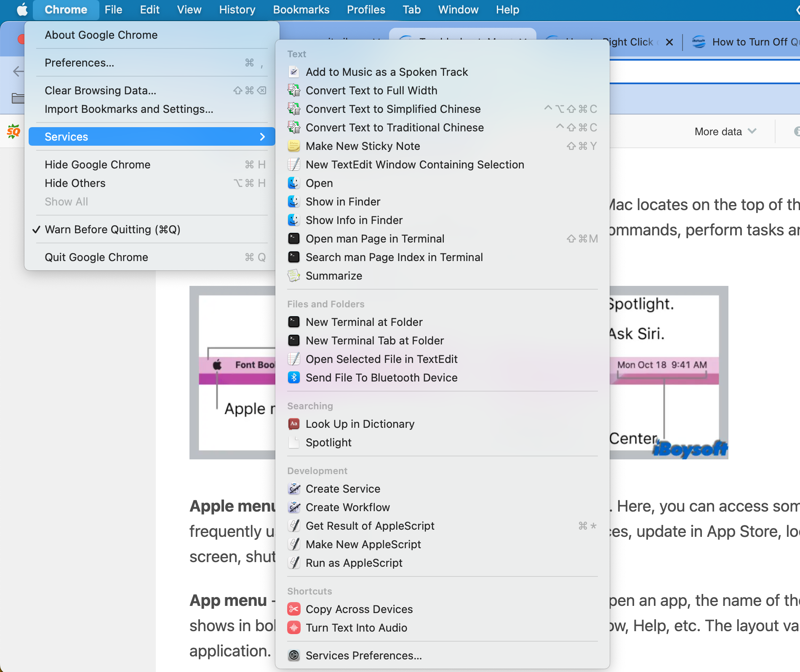Image resolution: width=800 pixels, height=672 pixels.
Task: Click the music icon beside Add to Music
Action: pos(293,72)
